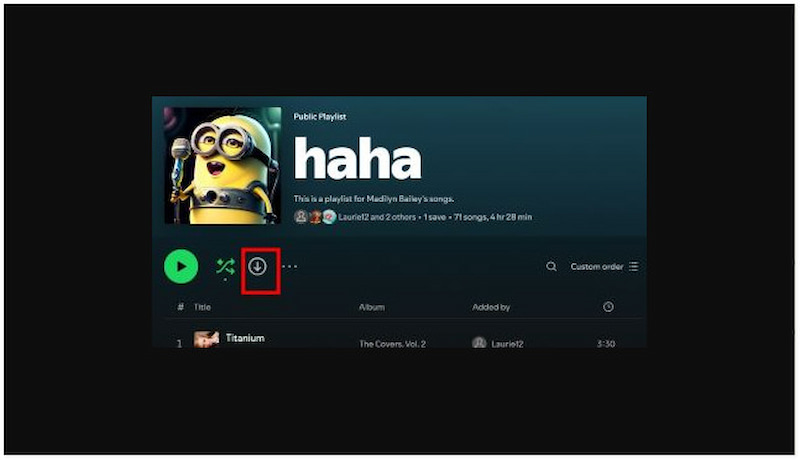
Task: Sort by duration clock icon header
Action: 608,306
